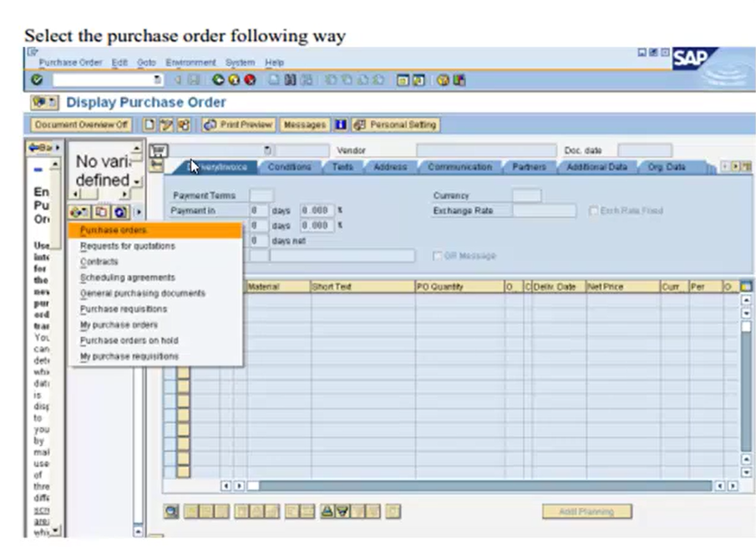The height and width of the screenshot is (559, 756).
Task: Open the Edit menu
Action: click(119, 63)
